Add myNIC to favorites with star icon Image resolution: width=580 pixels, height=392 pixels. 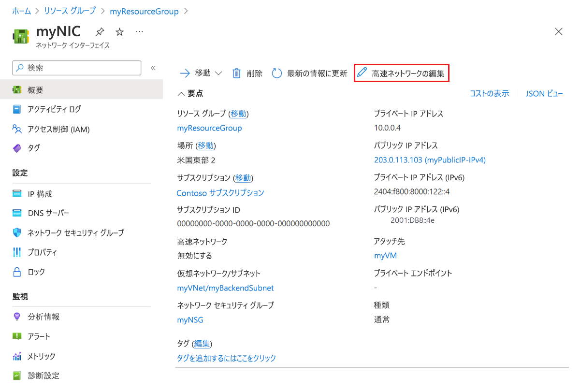[118, 31]
